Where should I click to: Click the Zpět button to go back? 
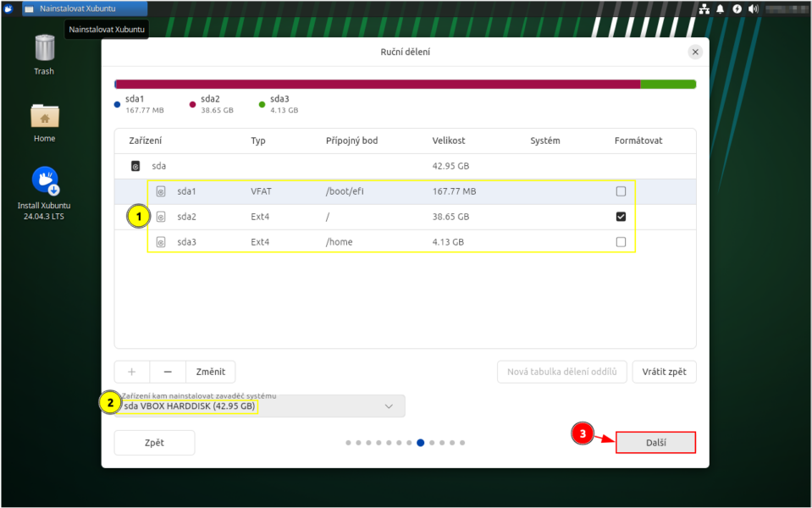[154, 443]
